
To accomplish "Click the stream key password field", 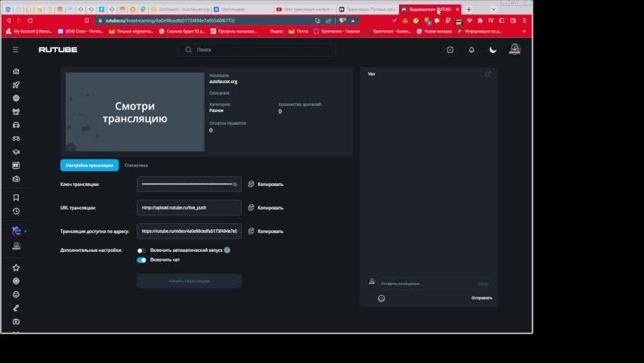I will click(189, 185).
